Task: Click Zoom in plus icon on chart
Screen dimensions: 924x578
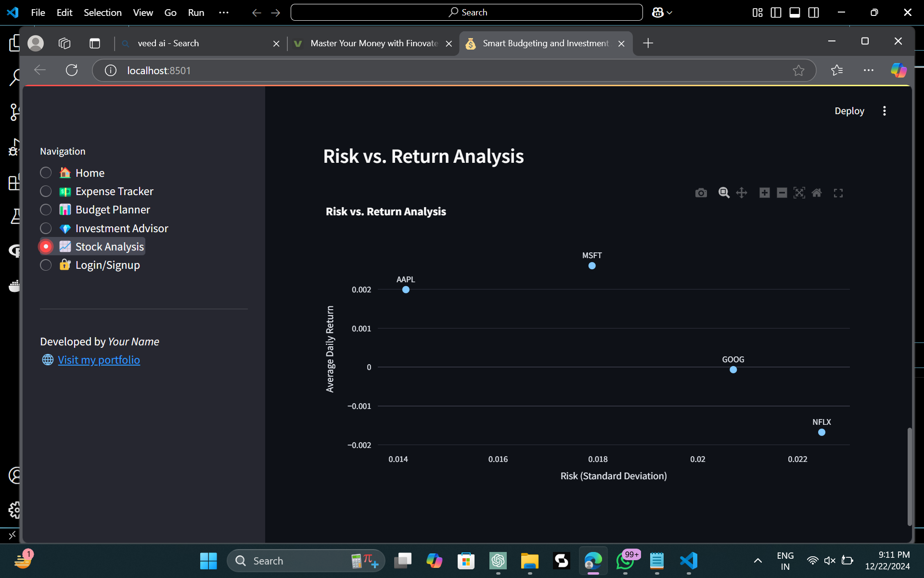Action: [x=764, y=193]
